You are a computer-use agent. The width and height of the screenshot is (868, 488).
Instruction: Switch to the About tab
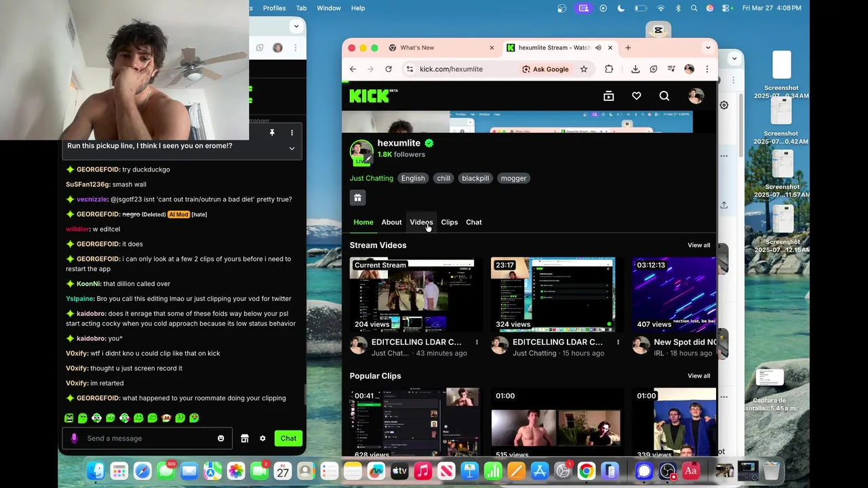(391, 222)
